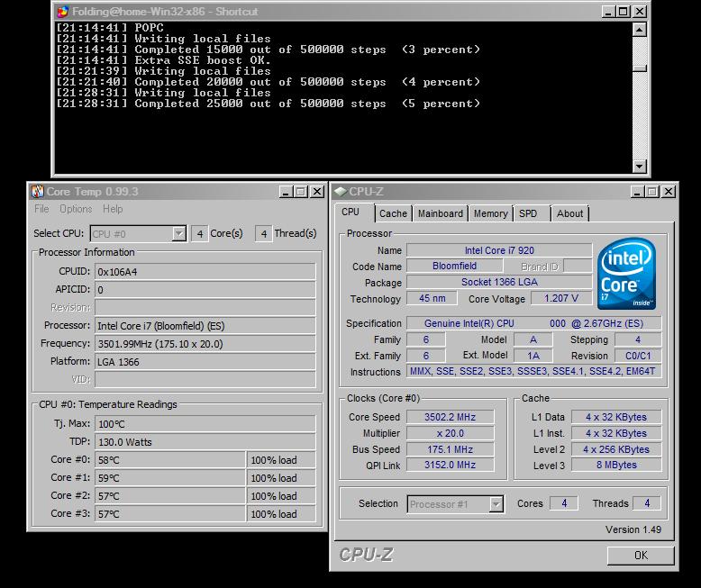Click Core #3 temperature reading
This screenshot has height=588, width=701.
pos(170,514)
